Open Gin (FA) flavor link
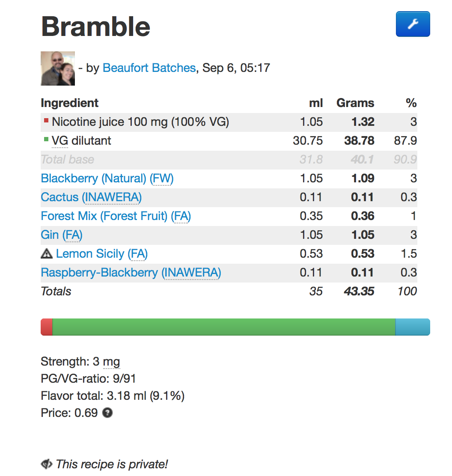The width and height of the screenshot is (452, 476). point(62,235)
